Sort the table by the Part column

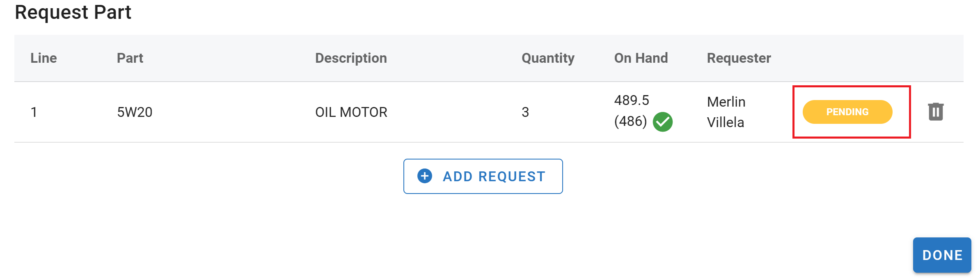coord(130,58)
